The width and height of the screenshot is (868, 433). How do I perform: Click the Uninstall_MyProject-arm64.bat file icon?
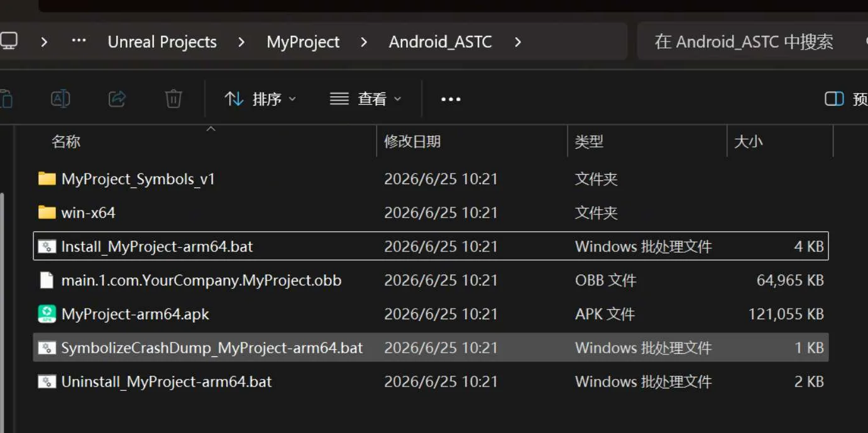47,381
